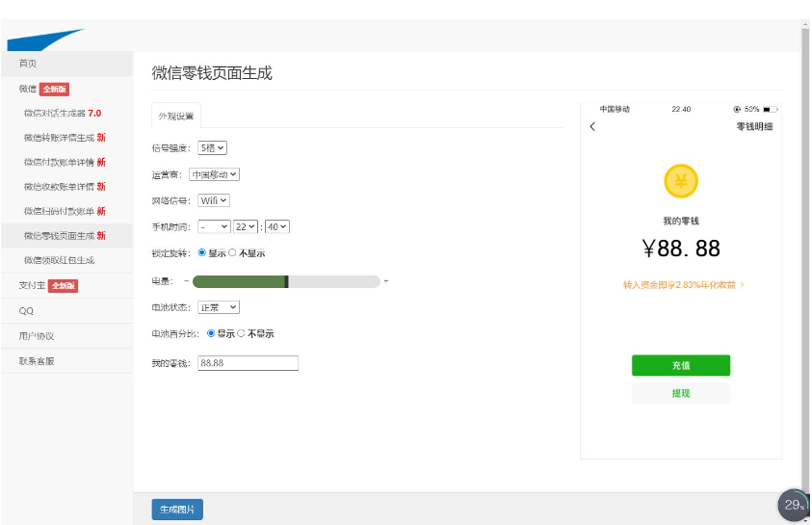The width and height of the screenshot is (812, 525).
Task: Click 零钱明细 in phone preview
Action: [x=754, y=126]
